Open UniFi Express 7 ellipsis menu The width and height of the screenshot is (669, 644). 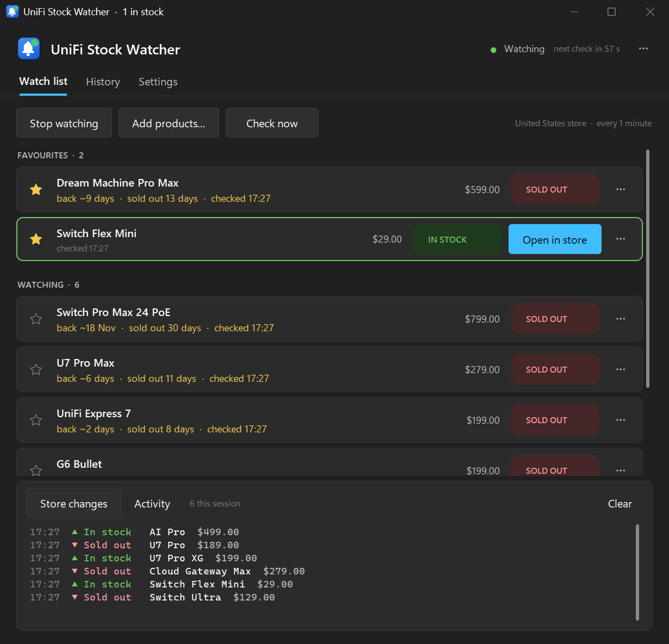621,420
